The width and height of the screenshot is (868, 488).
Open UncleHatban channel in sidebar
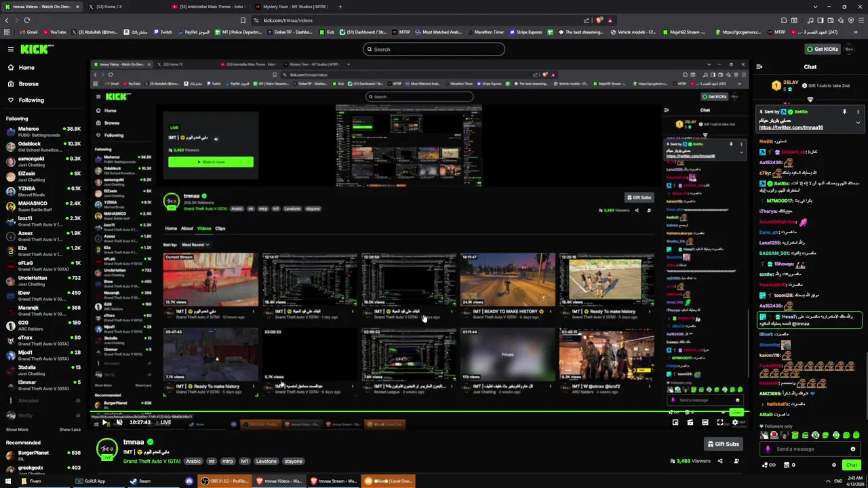(x=43, y=281)
